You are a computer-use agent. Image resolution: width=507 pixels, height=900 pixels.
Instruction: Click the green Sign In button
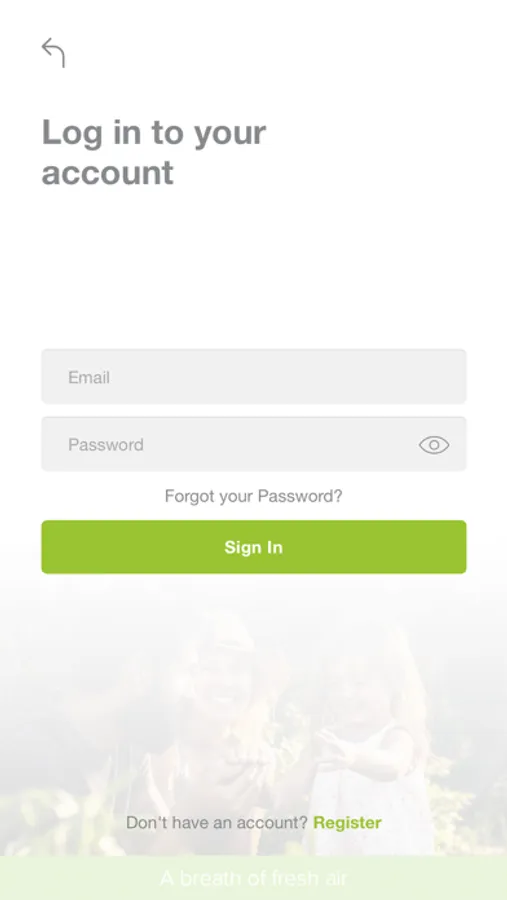254,547
